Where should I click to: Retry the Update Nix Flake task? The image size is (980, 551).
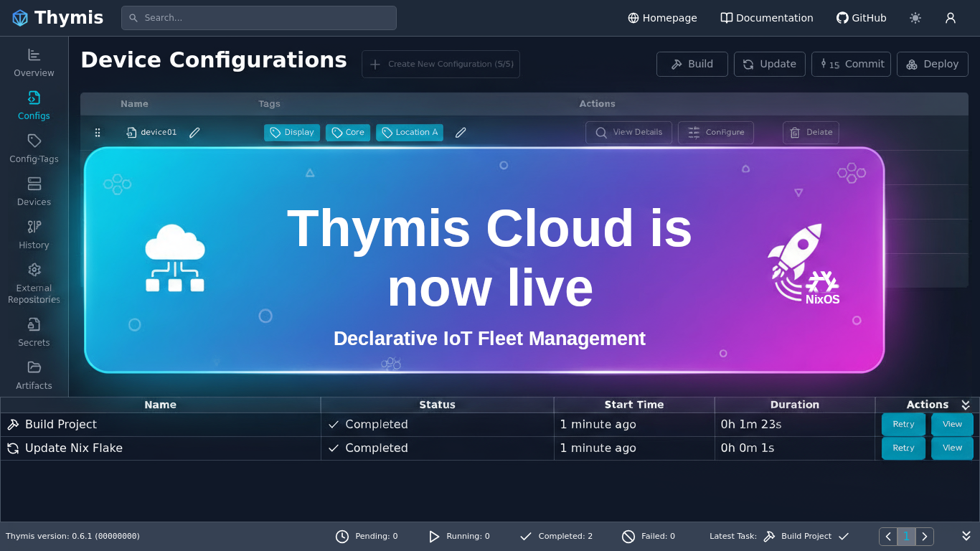903,448
